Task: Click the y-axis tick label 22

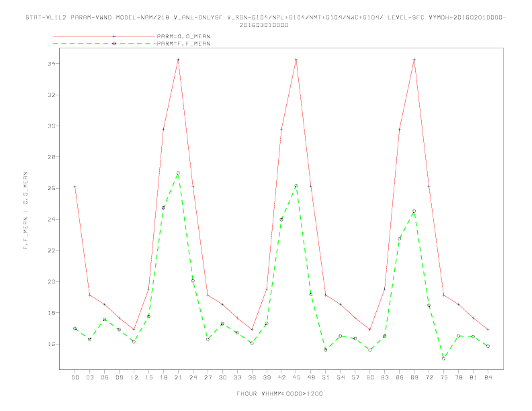Action: [52, 250]
